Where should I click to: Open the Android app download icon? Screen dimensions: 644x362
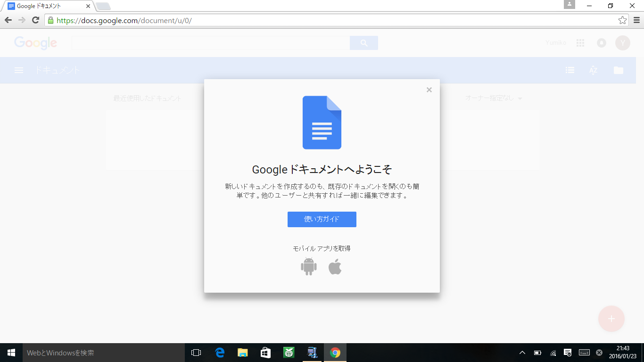click(x=309, y=267)
